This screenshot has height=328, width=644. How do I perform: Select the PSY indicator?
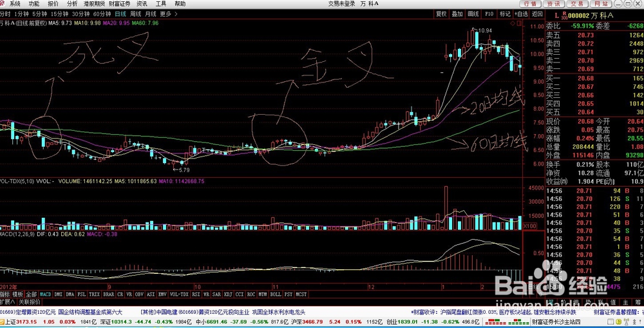[x=289, y=294]
